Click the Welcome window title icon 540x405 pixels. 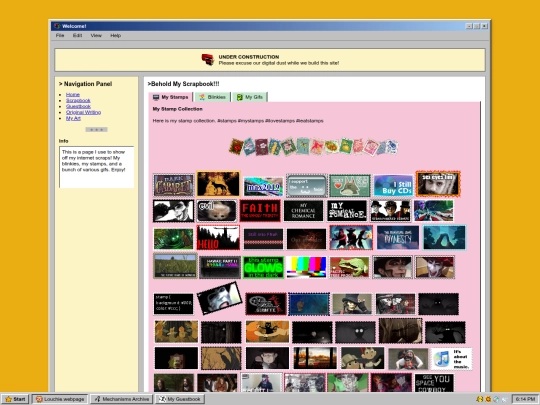[x=57, y=26]
